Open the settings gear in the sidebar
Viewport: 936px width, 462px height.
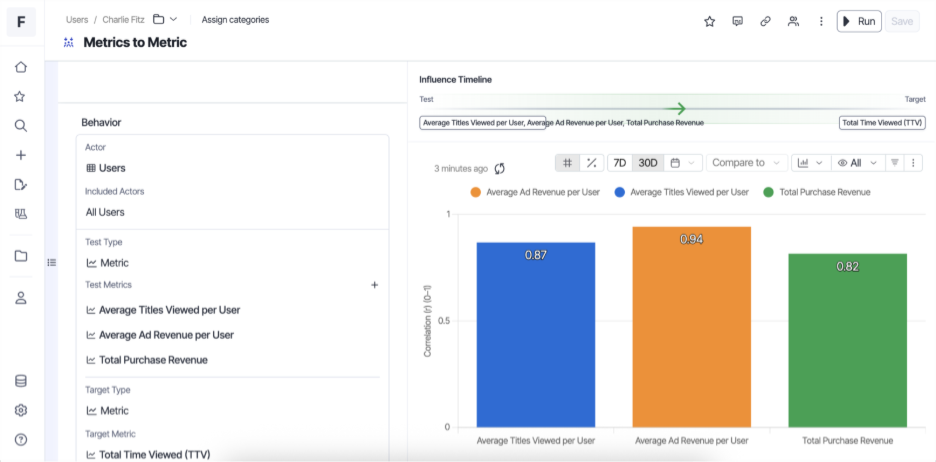21,410
